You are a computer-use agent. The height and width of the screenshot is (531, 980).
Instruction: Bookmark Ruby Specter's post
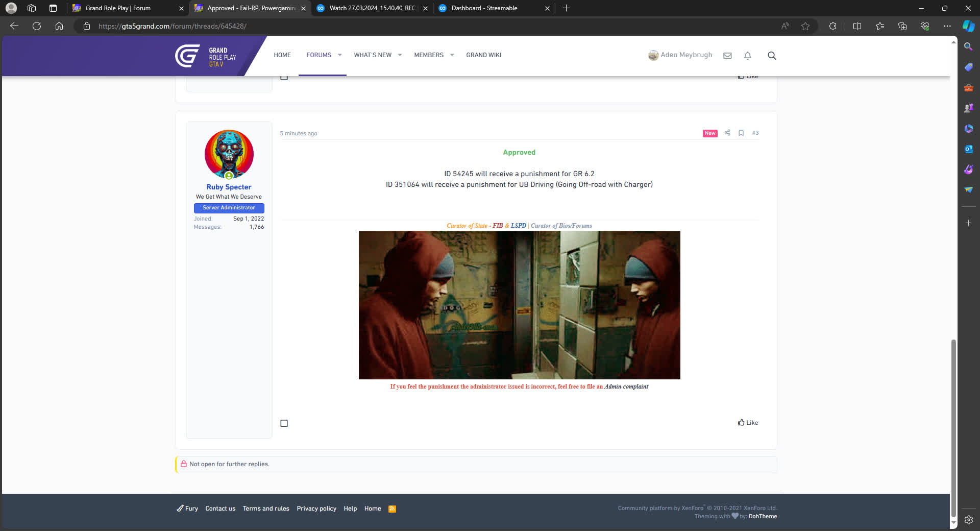point(741,133)
